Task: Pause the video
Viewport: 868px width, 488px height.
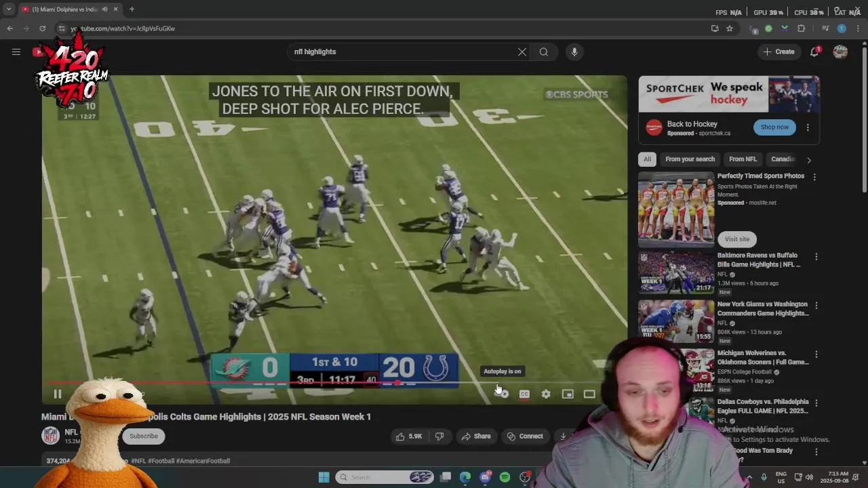Action: pos(58,394)
